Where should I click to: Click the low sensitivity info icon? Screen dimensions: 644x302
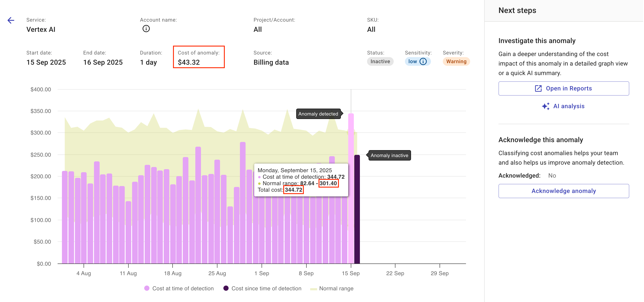point(423,61)
